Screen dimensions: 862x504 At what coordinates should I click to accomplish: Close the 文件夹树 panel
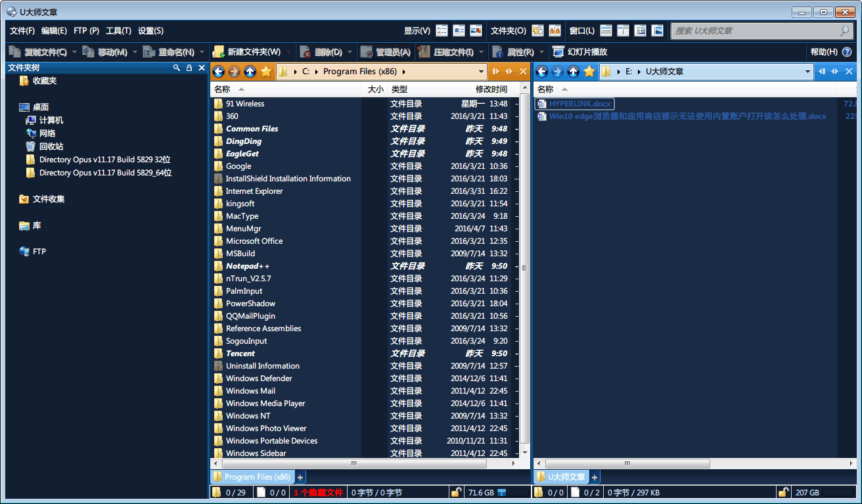pyautogui.click(x=201, y=68)
